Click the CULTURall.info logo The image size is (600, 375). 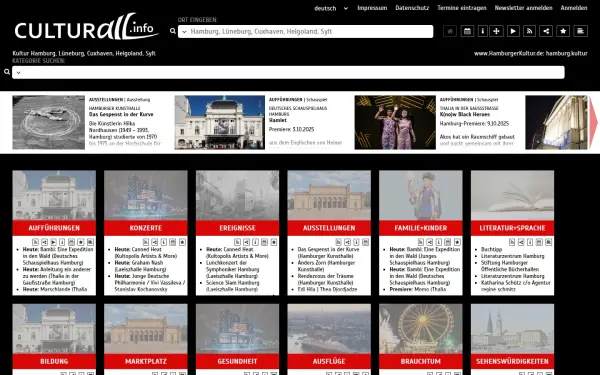pyautogui.click(x=86, y=27)
